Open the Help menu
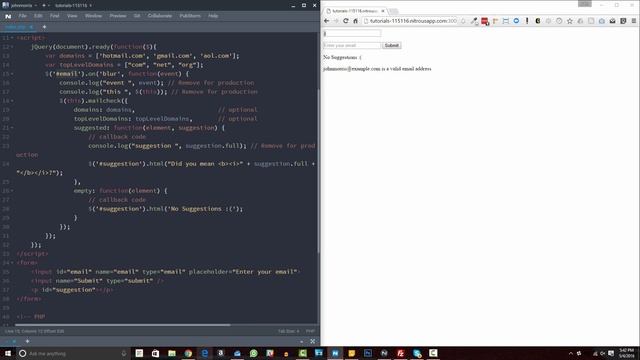This screenshot has height=360, width=640. (x=213, y=16)
